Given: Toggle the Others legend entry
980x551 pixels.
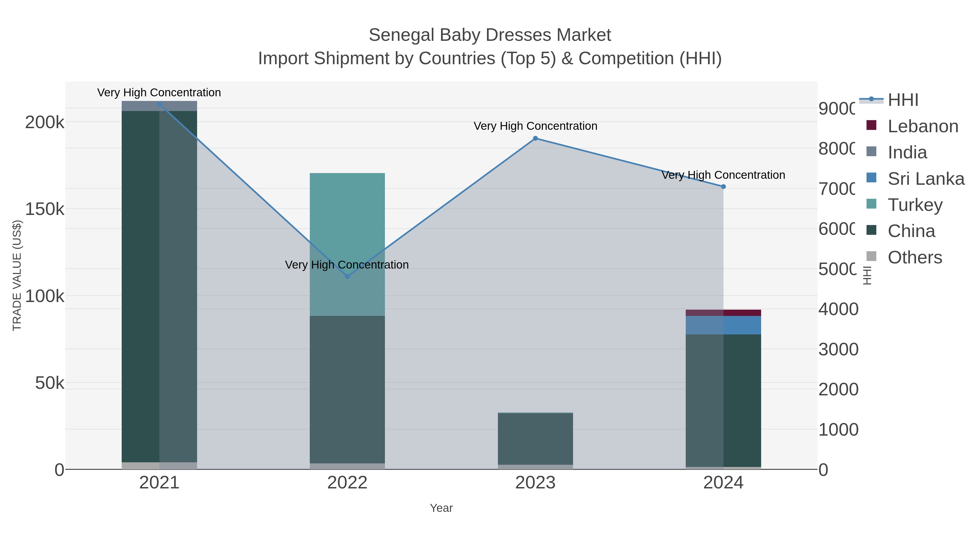Looking at the screenshot, I should pos(904,257).
